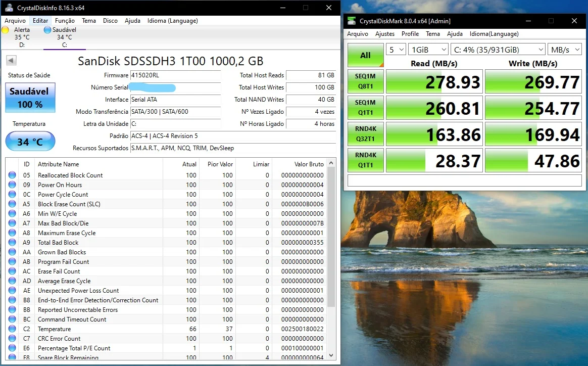The width and height of the screenshot is (588, 366).
Task: Run the RND4K Q32T1 test button
Action: (366, 134)
